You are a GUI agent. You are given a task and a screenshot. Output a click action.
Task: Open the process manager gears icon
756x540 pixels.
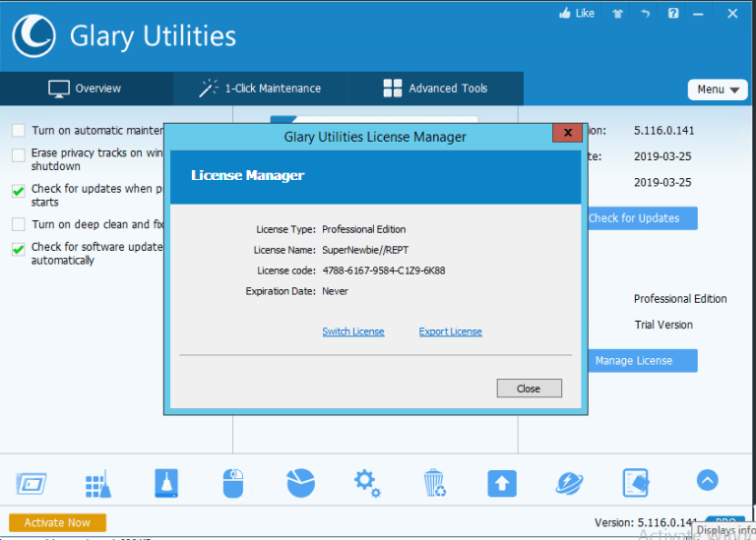(x=367, y=483)
